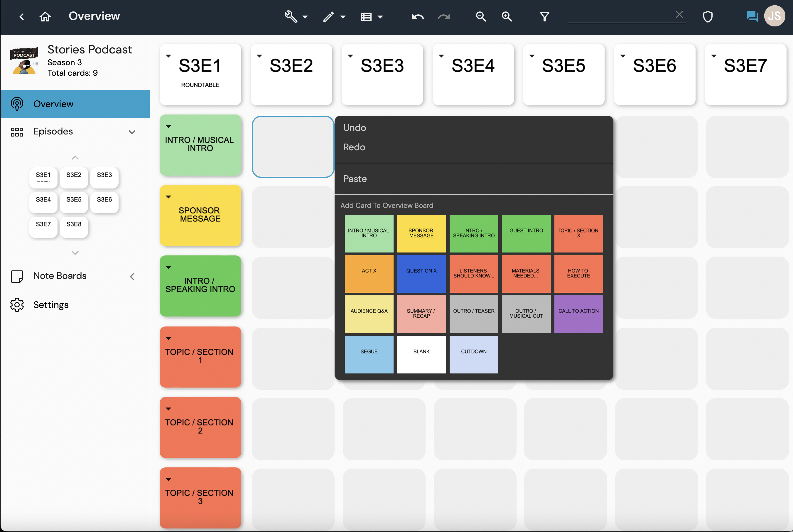Open the pencil edit menu
This screenshot has width=793, height=532.
tap(334, 16)
